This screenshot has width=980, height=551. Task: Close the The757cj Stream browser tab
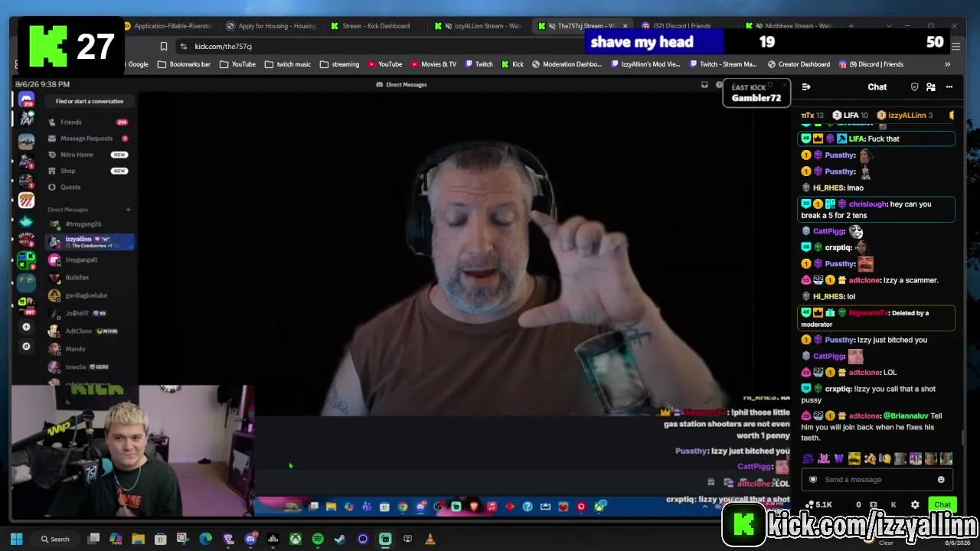(625, 26)
